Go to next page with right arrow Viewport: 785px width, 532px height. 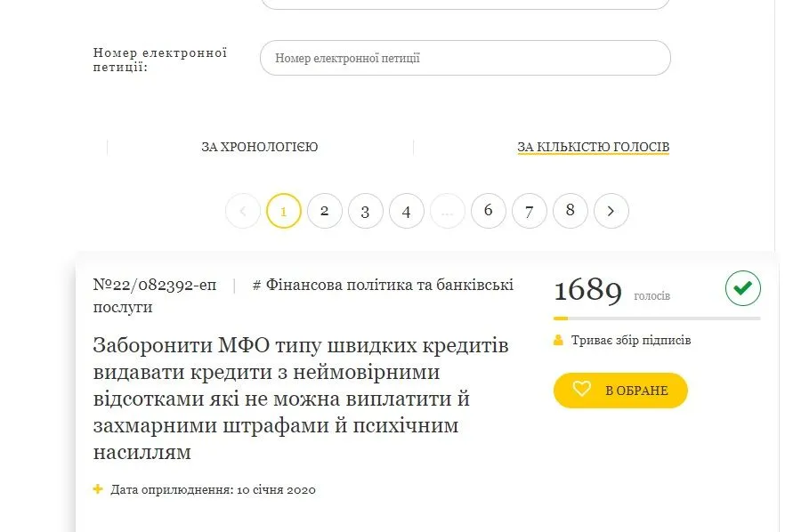pyautogui.click(x=611, y=211)
